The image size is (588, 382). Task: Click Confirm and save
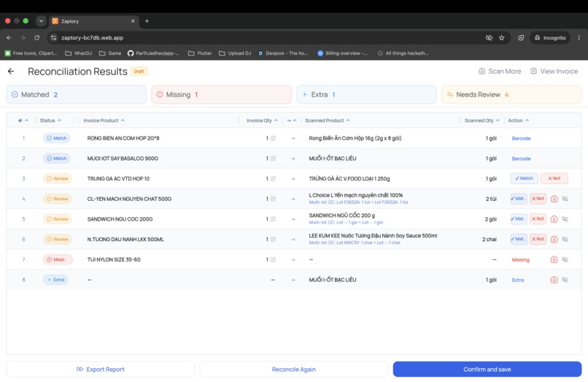487,370
